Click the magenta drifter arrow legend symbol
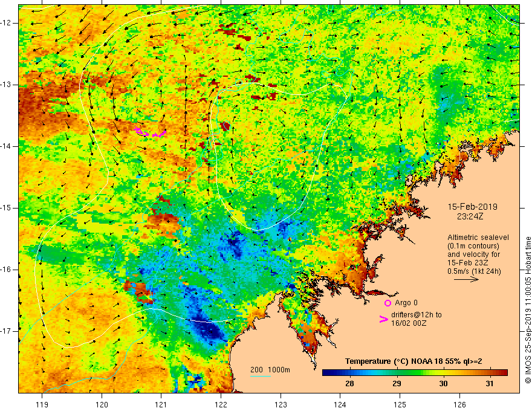 (x=383, y=319)
